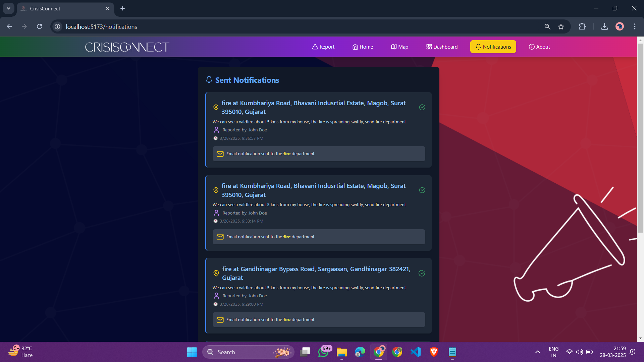Open the Home page from navbar
The height and width of the screenshot is (362, 644).
(x=363, y=47)
